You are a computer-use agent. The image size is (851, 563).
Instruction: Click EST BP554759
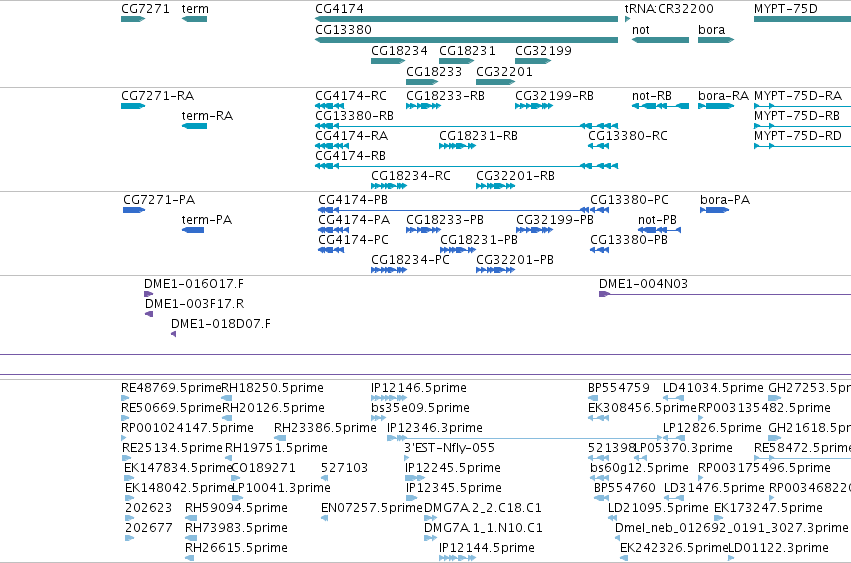593,398
